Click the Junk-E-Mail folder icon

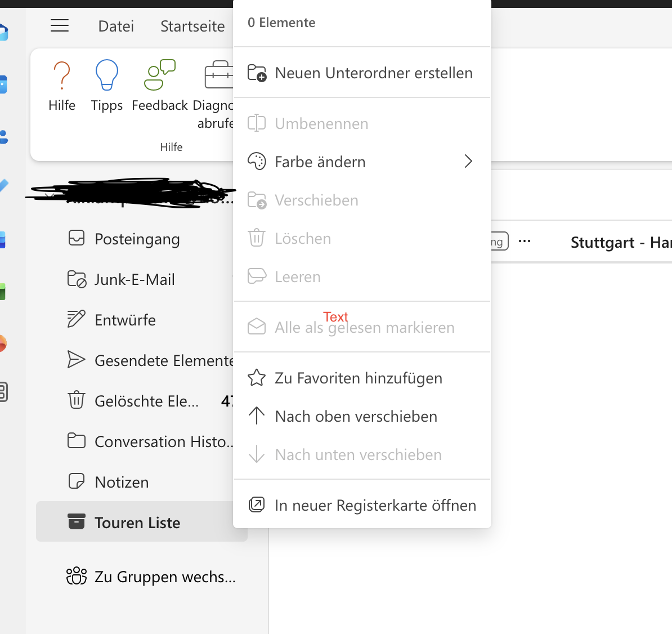pos(77,279)
